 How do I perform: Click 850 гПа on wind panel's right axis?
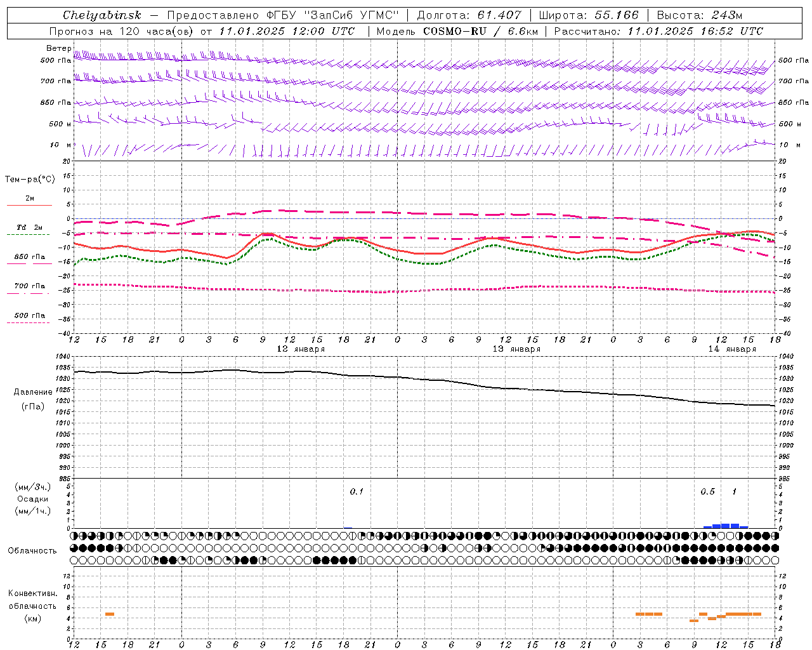click(794, 102)
